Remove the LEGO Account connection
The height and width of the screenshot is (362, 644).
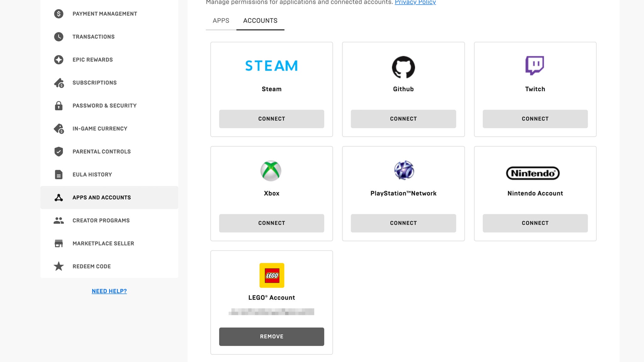[271, 336]
